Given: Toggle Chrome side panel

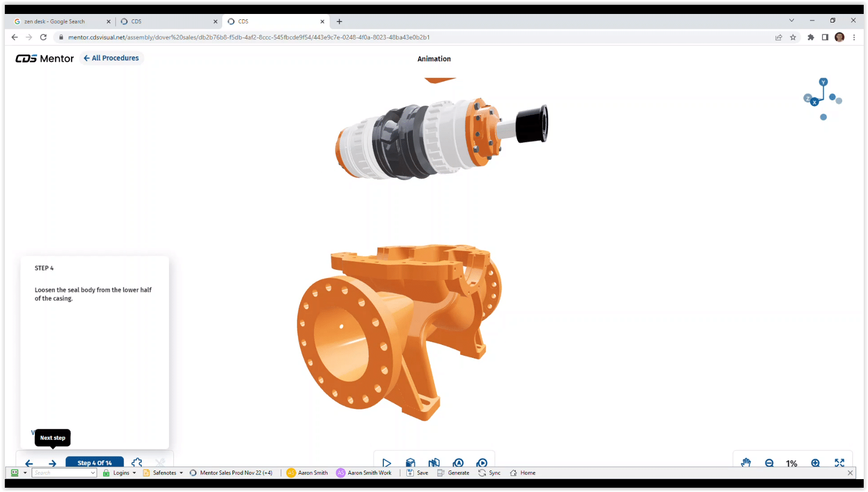Looking at the screenshot, I should (825, 37).
